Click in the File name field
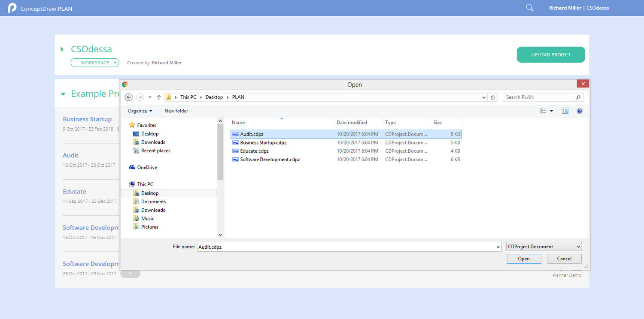Screen dimensions: 644x319 [x=346, y=247]
